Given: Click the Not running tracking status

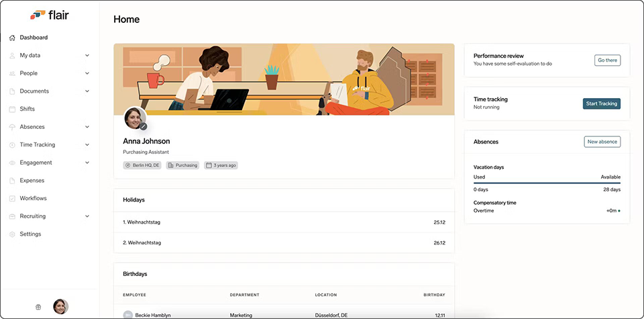Looking at the screenshot, I should coord(486,107).
